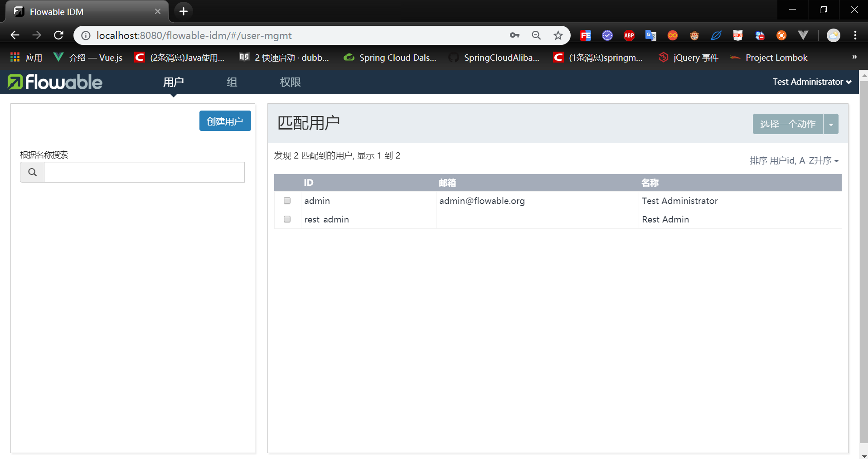Click the blue leaf extension icon

pos(716,35)
